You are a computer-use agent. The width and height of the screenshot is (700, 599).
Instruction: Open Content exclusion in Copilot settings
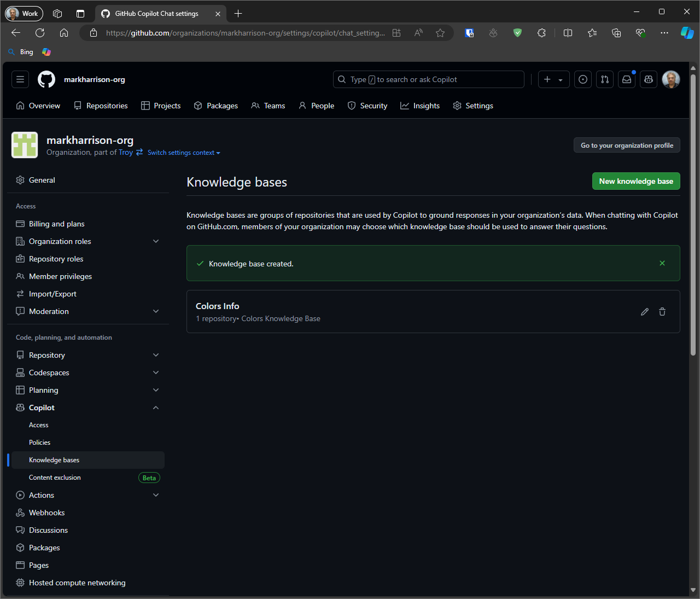(55, 478)
